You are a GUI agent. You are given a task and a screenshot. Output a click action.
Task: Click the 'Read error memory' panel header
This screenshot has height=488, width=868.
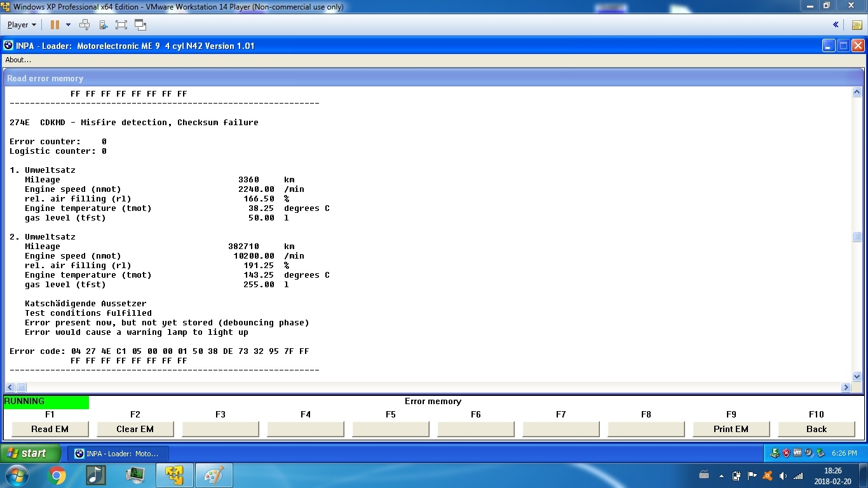click(x=434, y=78)
